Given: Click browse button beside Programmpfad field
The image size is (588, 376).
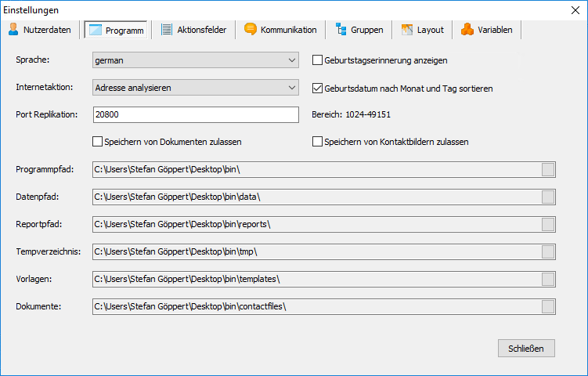Looking at the screenshot, I should coord(548,169).
